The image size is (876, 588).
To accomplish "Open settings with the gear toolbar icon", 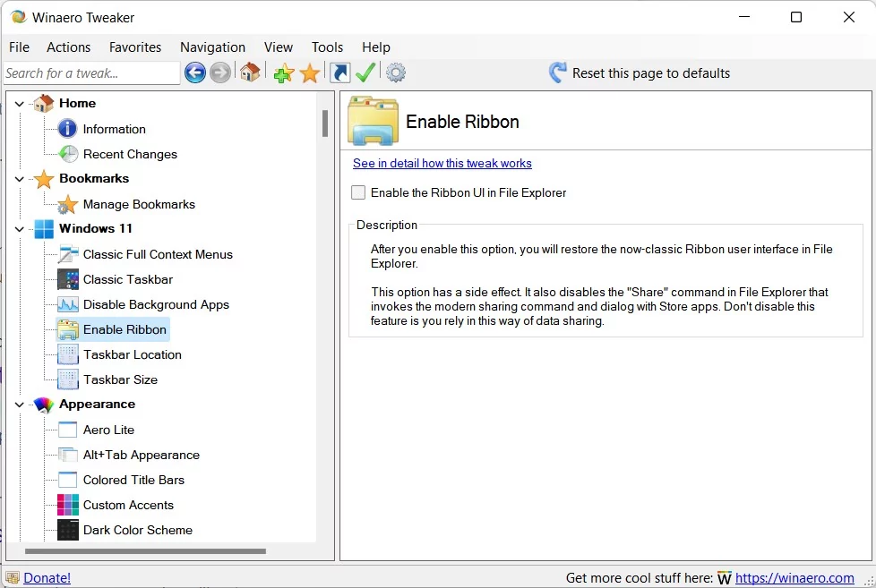I will point(396,72).
